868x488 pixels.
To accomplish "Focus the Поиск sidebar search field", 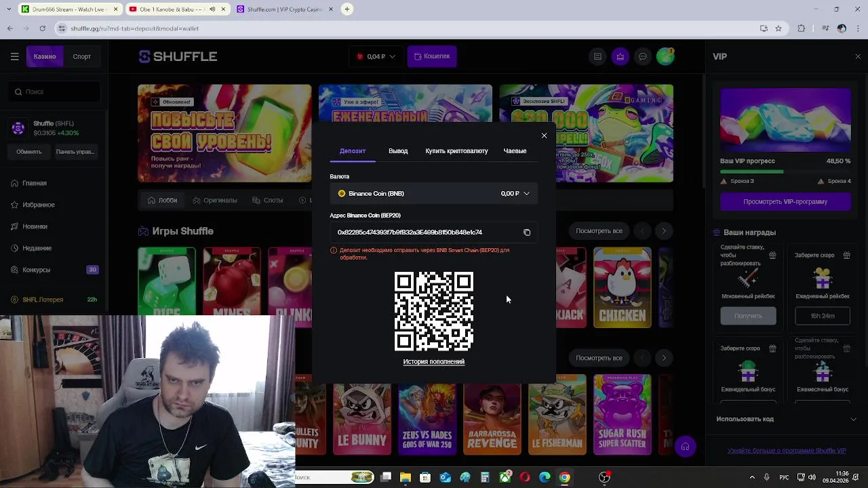I will [56, 91].
